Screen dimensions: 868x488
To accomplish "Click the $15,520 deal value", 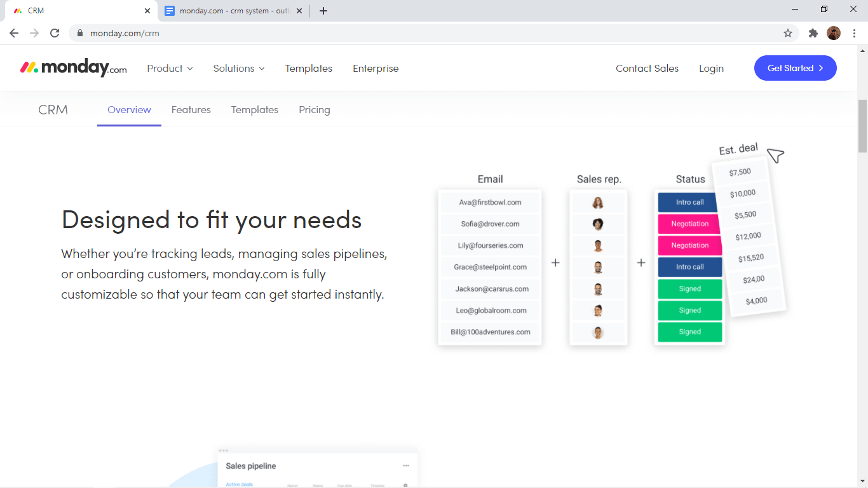I will coord(750,258).
